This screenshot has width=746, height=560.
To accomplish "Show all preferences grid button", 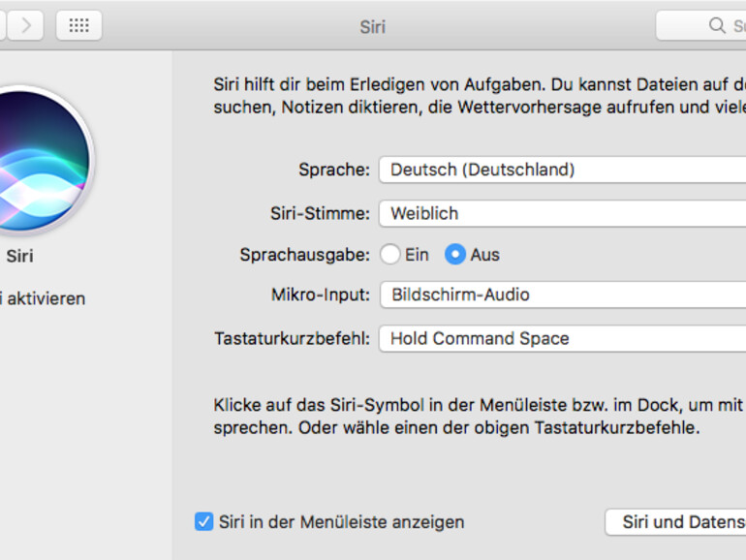I will click(x=79, y=25).
